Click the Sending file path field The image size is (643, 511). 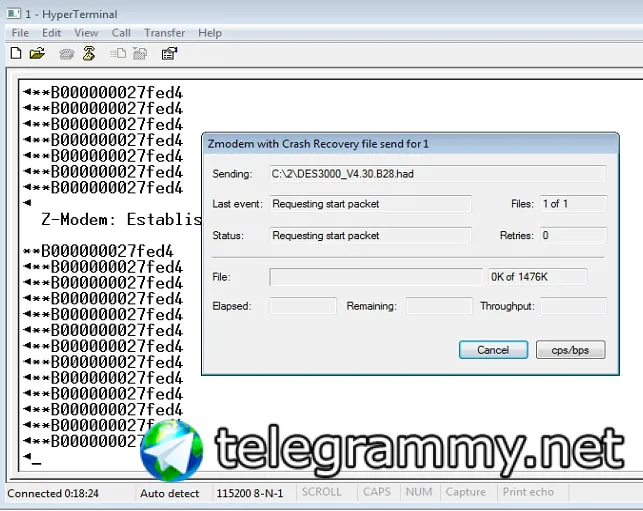pos(438,174)
